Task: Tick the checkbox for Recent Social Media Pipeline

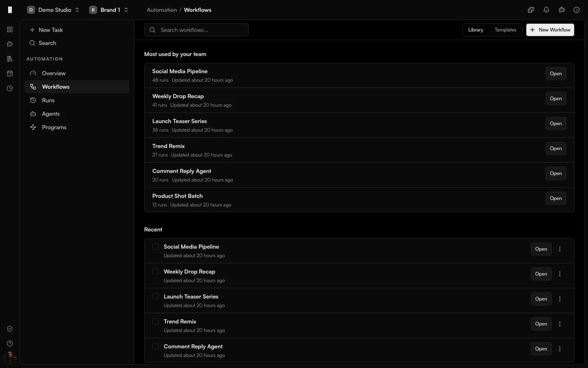Action: 156,247
